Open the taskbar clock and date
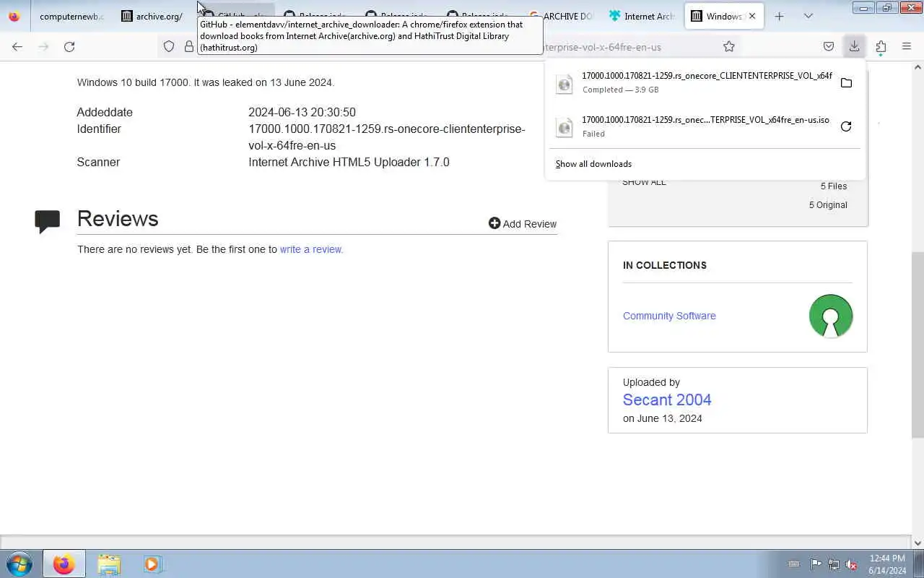This screenshot has width=924, height=578. (x=887, y=564)
